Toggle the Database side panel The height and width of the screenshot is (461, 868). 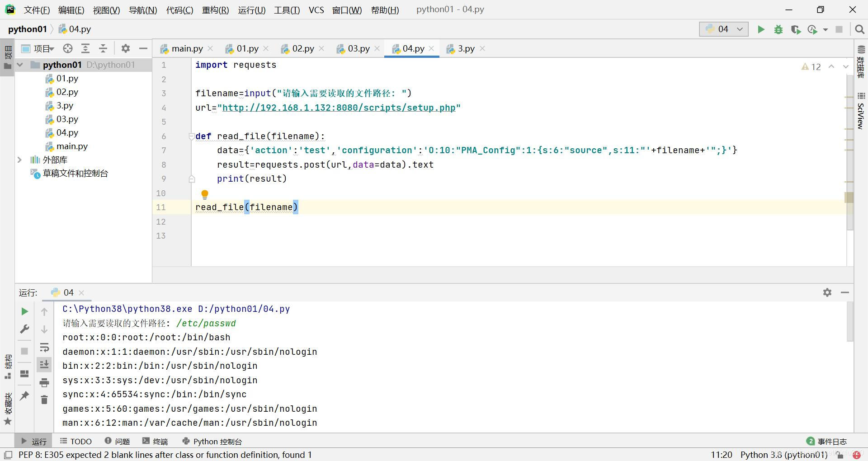tap(861, 61)
